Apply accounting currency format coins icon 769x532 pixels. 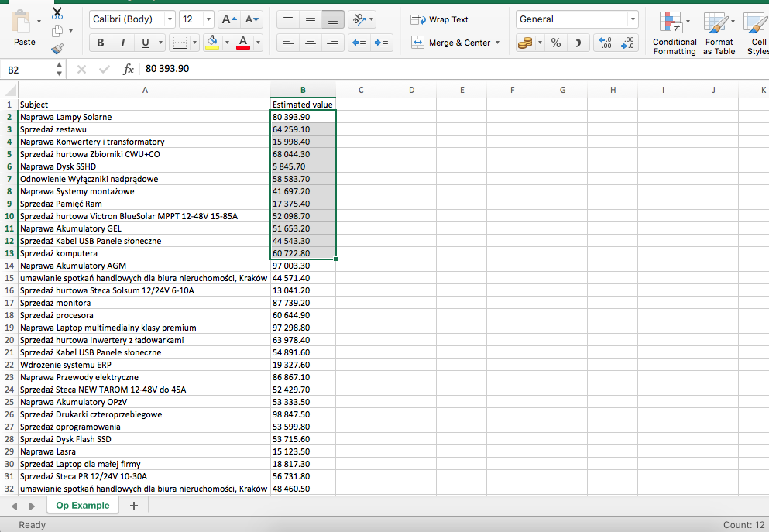click(x=525, y=43)
